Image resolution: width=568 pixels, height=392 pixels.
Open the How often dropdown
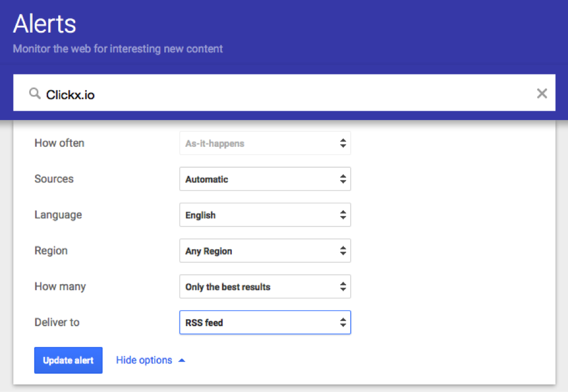265,143
